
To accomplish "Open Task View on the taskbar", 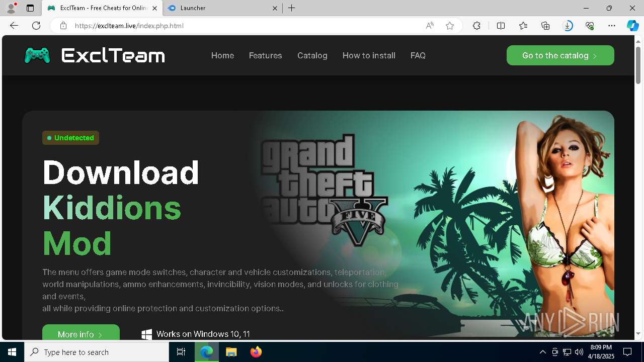I will (x=181, y=352).
